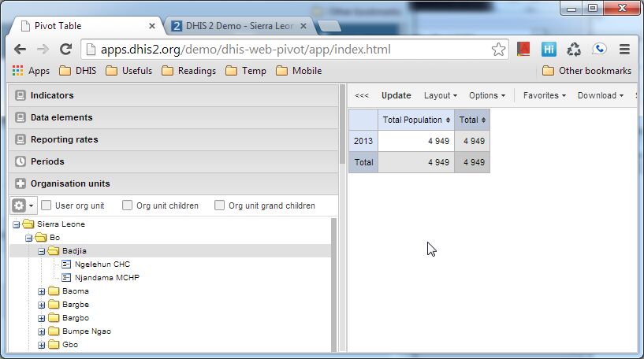Enable the Org unit children checkbox

tap(128, 205)
